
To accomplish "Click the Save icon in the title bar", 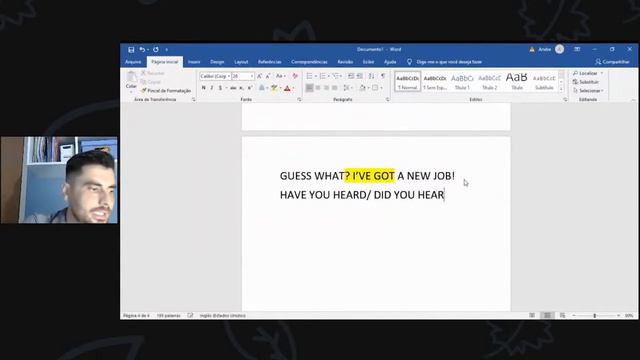I will point(131,50).
